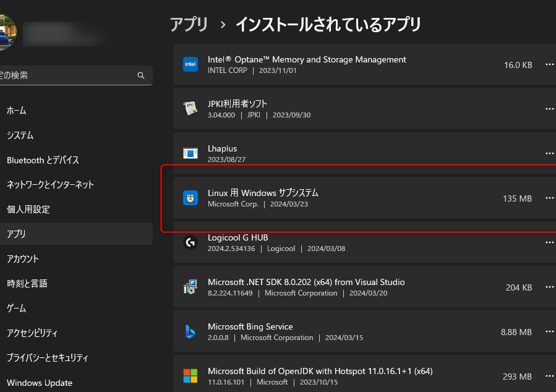The width and height of the screenshot is (556, 392).
Task: Click the JPKI利用者ソフト app icon
Action: click(x=190, y=109)
